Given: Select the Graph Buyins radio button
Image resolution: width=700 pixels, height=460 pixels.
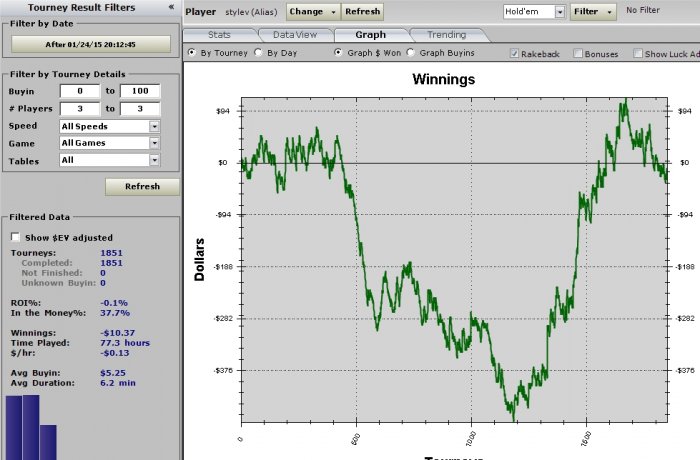Looking at the screenshot, I should (410, 53).
